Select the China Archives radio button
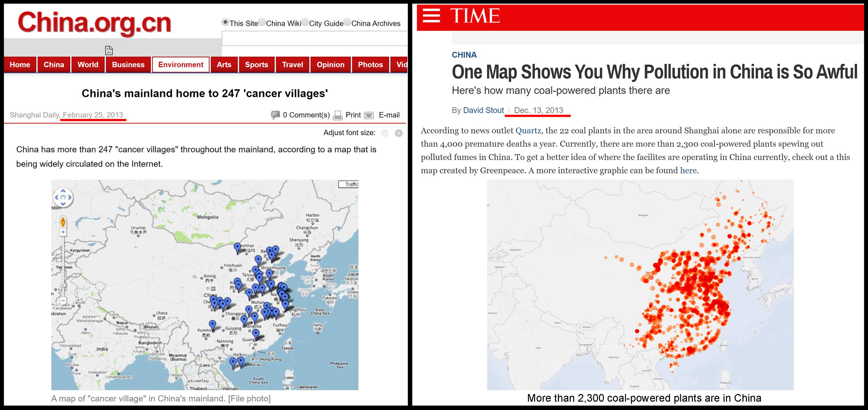 pyautogui.click(x=347, y=22)
